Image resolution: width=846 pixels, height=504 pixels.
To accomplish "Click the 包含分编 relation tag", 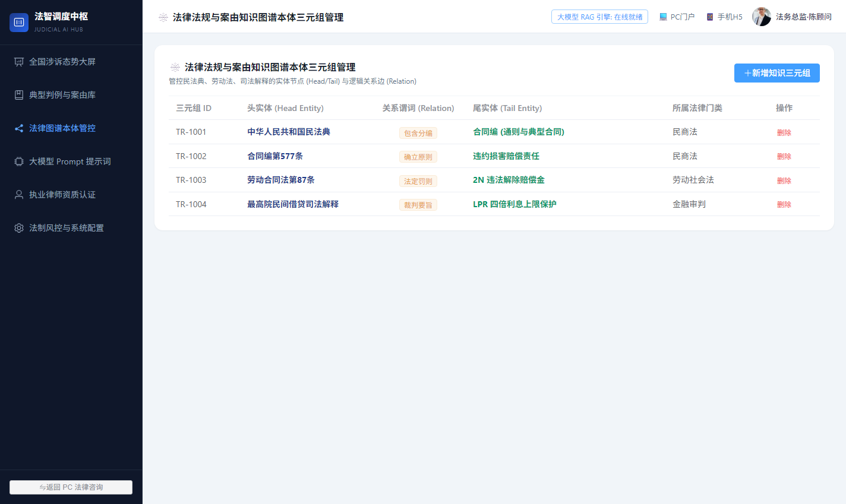I will click(x=418, y=133).
